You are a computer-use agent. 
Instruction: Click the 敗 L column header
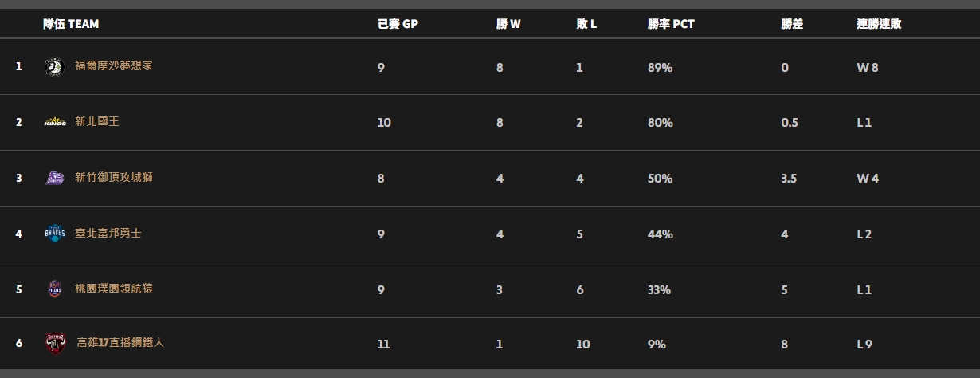[x=586, y=24]
